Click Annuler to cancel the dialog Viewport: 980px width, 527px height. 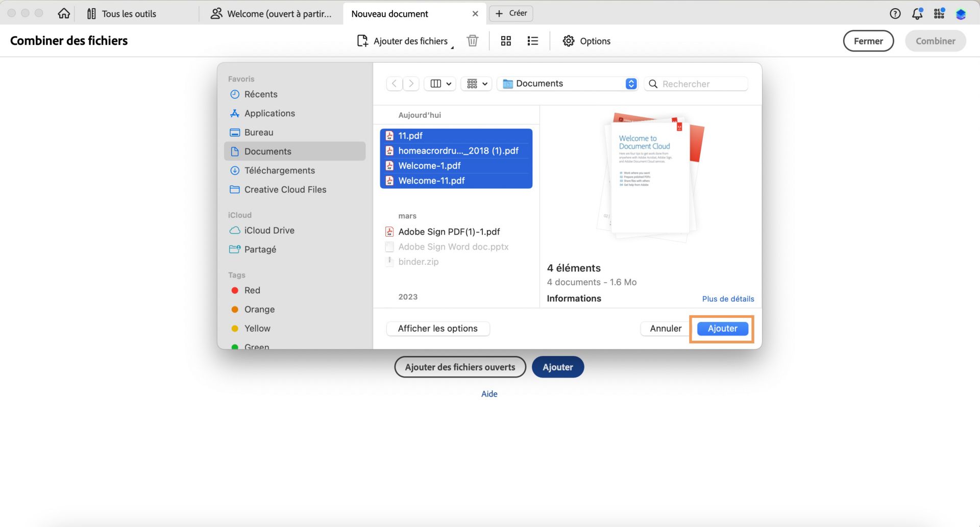pyautogui.click(x=666, y=329)
